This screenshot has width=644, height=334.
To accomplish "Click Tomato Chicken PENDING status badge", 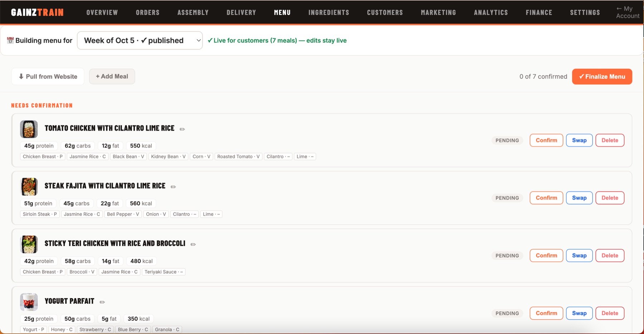I will tap(507, 140).
